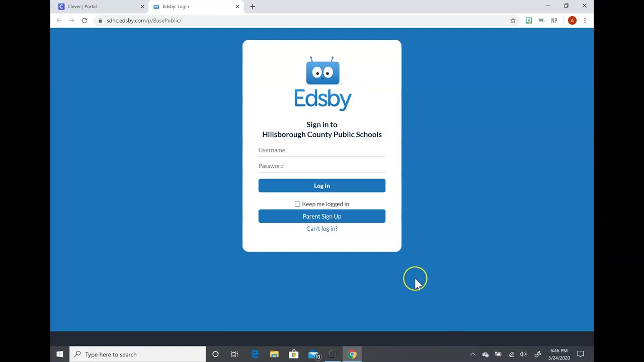Open the Action Center notifications
Screen dimensions: 644x362
(x=581, y=354)
